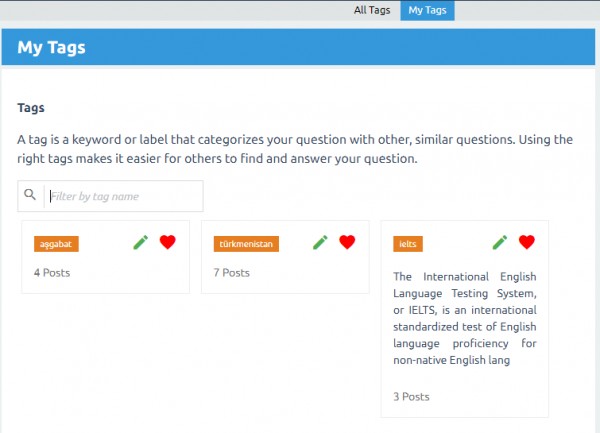Viewport: 600px width, 433px height.
Task: Remove ielts from favorites via heart
Action: (527, 242)
